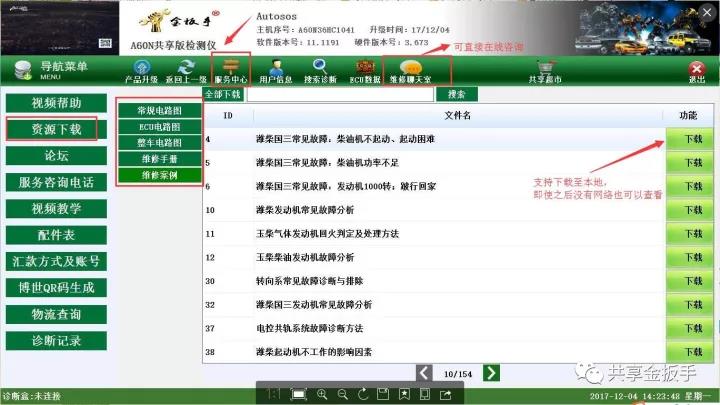Open the 产品升级 product upgrade icon

click(x=141, y=71)
